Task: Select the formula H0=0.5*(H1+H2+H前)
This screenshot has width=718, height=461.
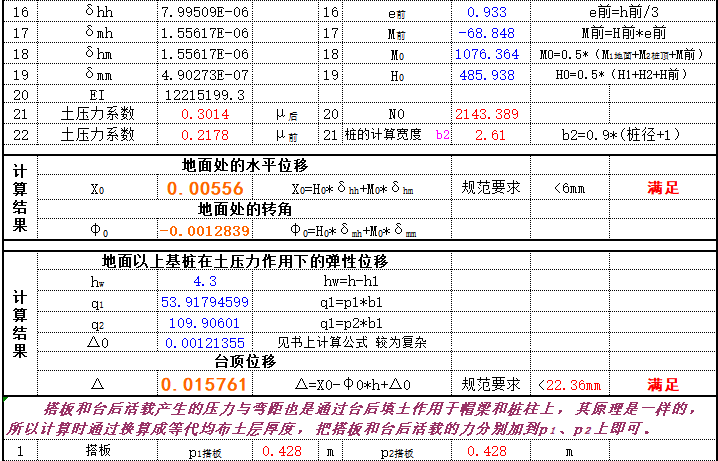Action: tap(624, 75)
